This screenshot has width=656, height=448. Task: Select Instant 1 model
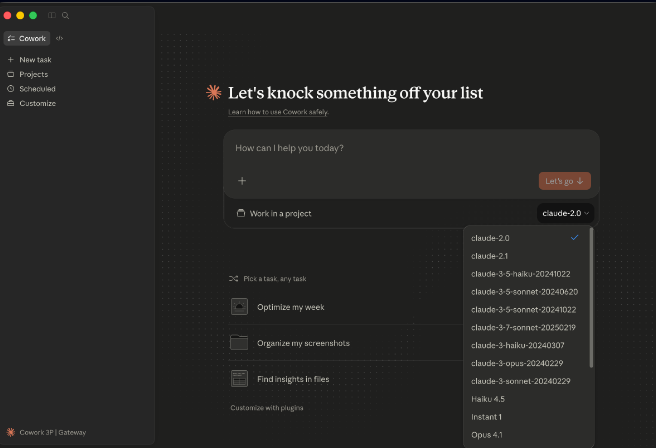pos(526,417)
